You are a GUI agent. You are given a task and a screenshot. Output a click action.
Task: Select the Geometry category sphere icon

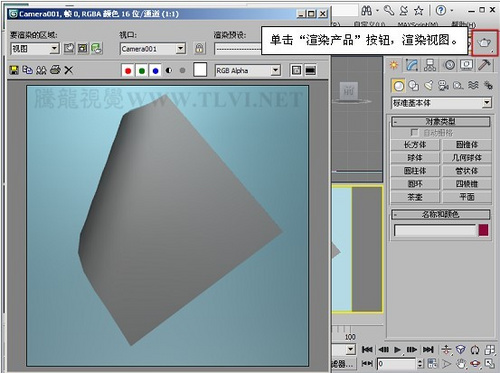[x=398, y=86]
